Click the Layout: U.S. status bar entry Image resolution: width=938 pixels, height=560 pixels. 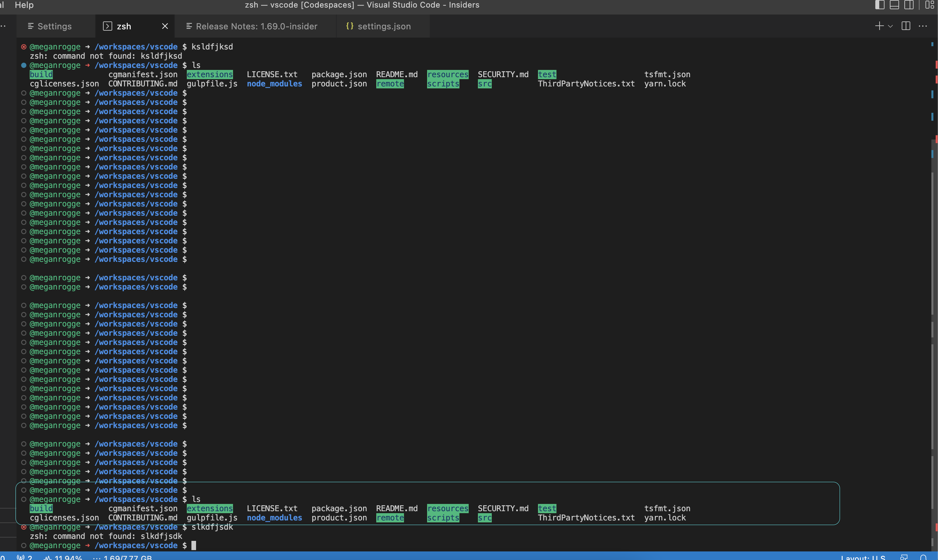coord(863,557)
